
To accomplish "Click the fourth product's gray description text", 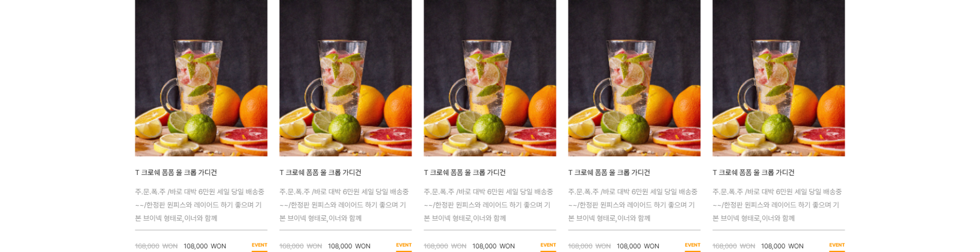I will click(633, 205).
